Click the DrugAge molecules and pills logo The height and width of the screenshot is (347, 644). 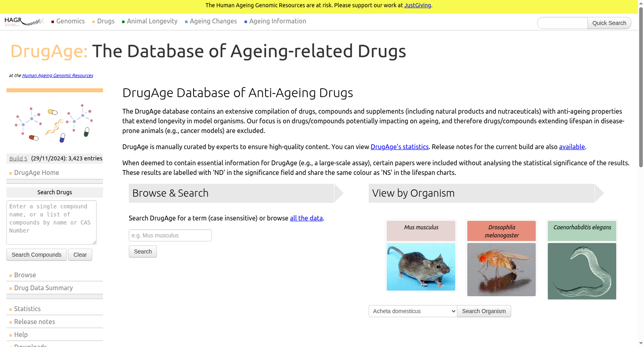pyautogui.click(x=54, y=123)
